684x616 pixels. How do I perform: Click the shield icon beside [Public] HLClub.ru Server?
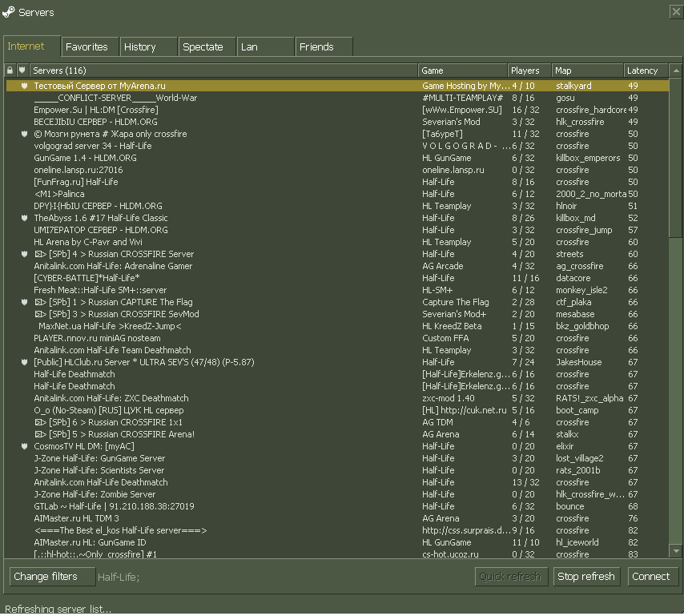(24, 362)
